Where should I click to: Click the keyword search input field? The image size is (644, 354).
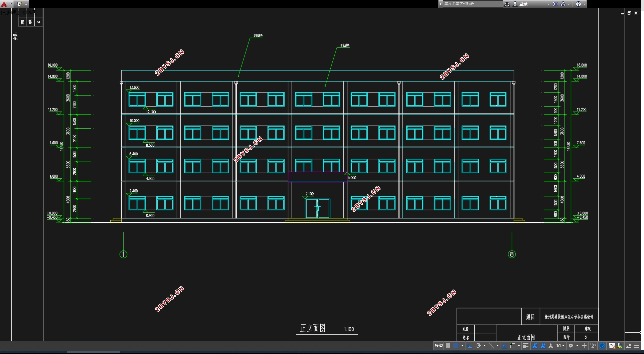click(x=472, y=4)
